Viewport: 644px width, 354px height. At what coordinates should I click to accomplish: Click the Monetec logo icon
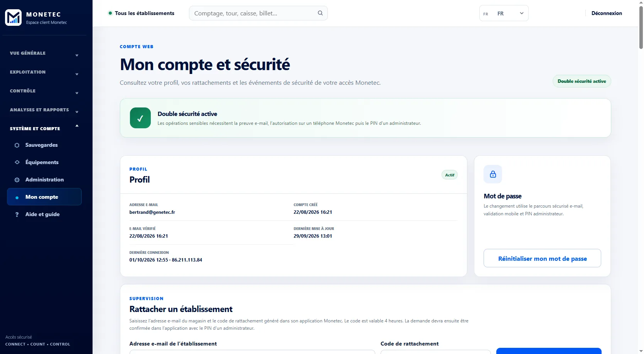point(13,17)
